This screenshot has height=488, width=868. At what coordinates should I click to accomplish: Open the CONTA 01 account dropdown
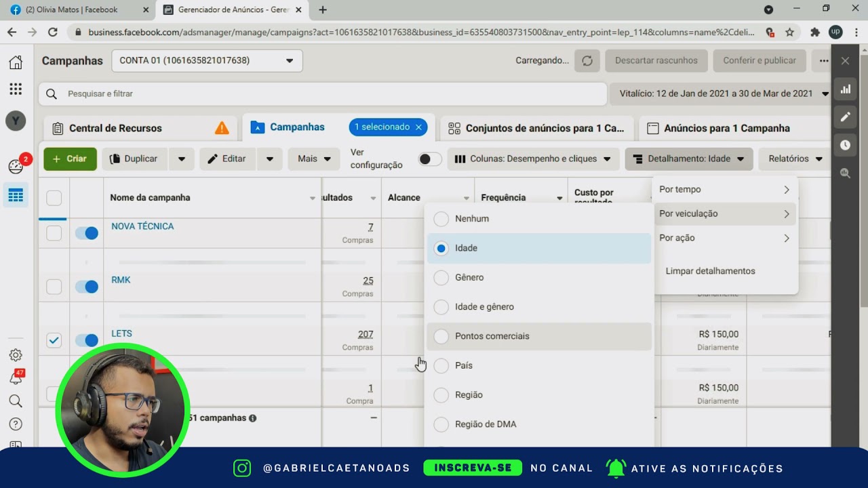click(x=207, y=60)
